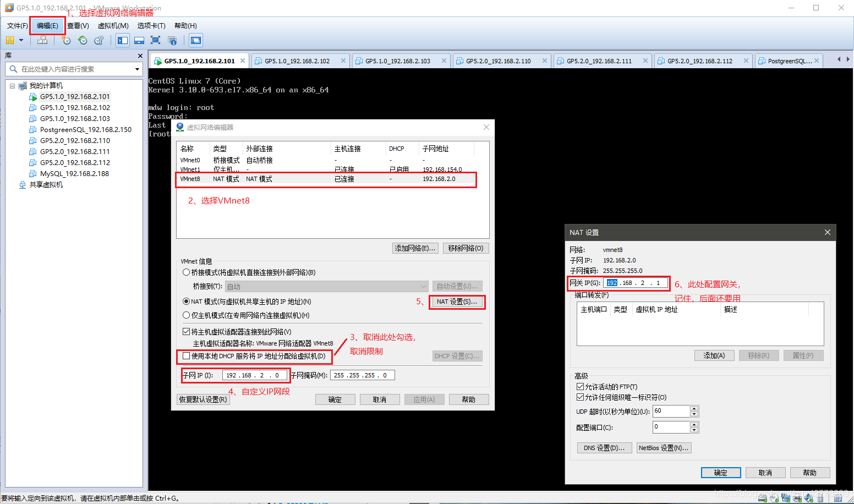Click the Unity mode toolbar icon

[172, 40]
